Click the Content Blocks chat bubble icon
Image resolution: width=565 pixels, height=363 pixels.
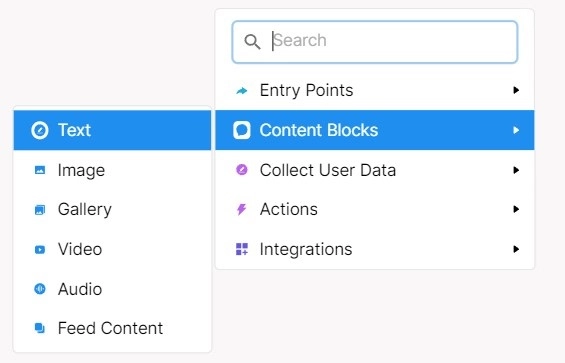click(242, 130)
